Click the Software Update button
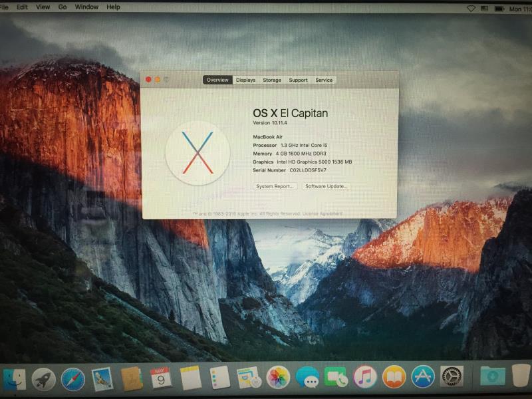This screenshot has height=399, width=532. point(326,186)
